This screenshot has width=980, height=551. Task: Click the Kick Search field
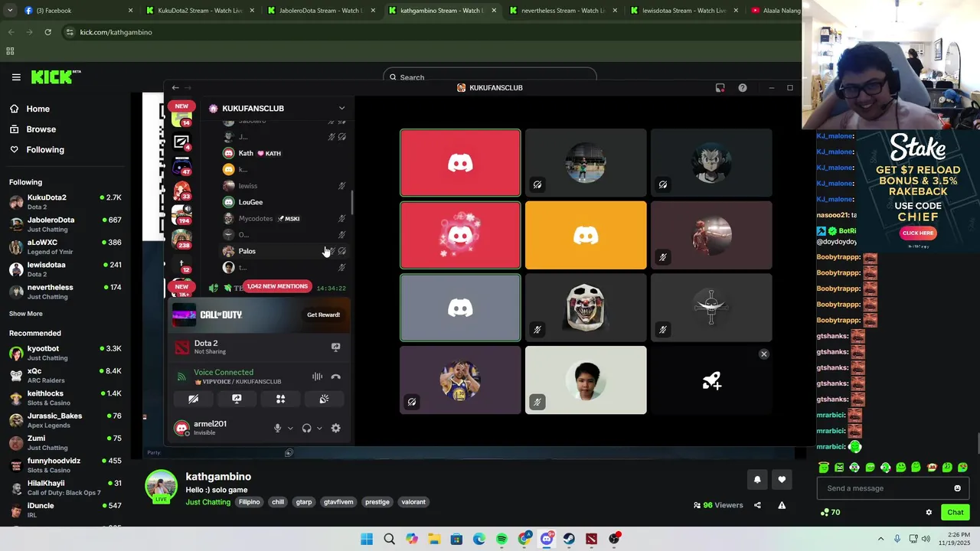pyautogui.click(x=490, y=77)
